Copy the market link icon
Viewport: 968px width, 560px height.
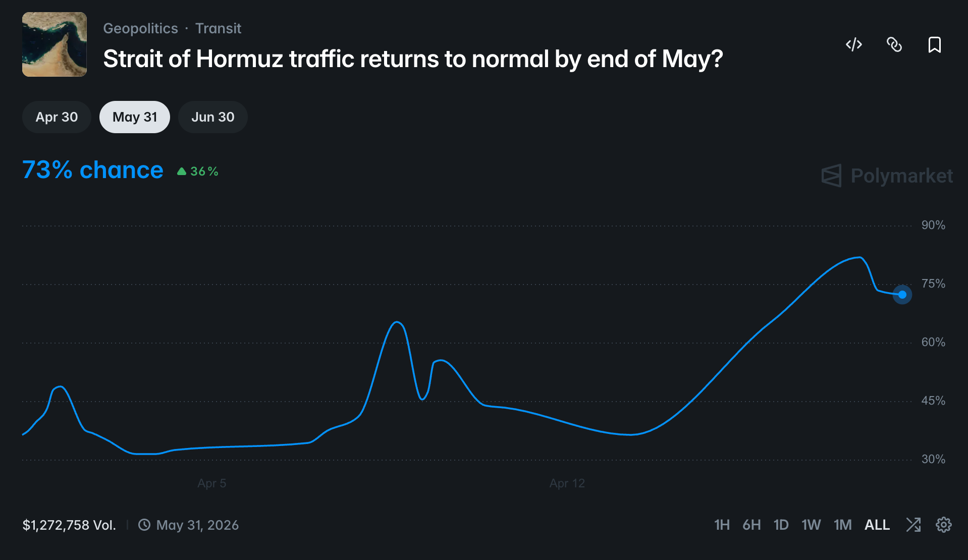(894, 45)
